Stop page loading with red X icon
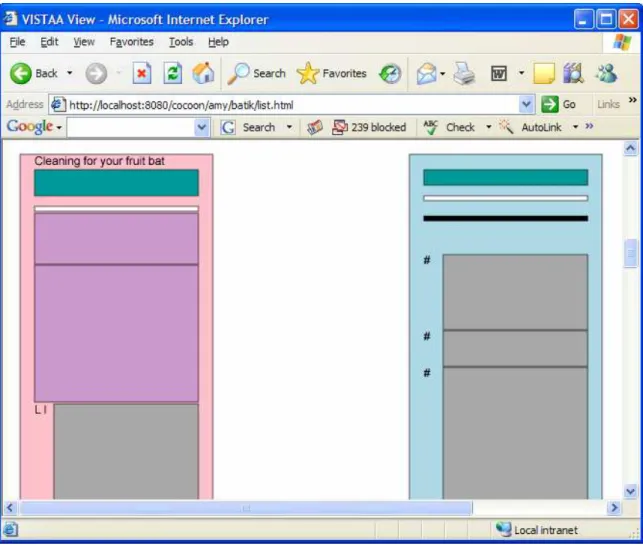 [141, 73]
